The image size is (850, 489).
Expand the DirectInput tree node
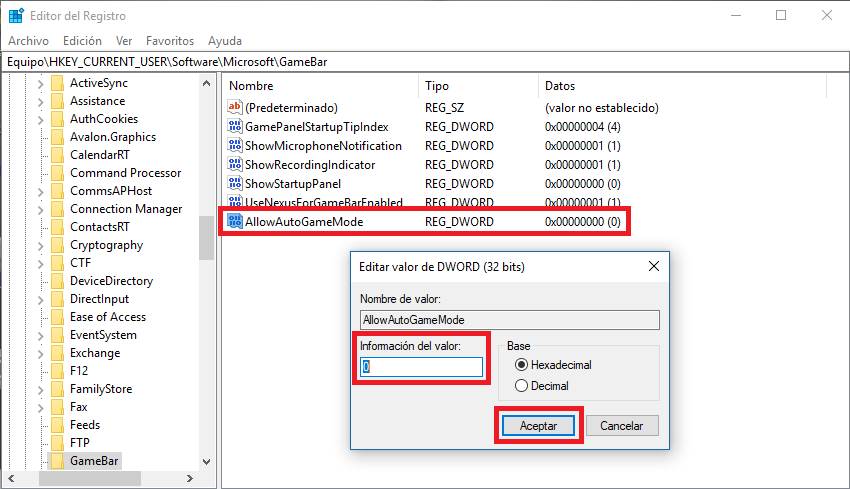coord(40,300)
